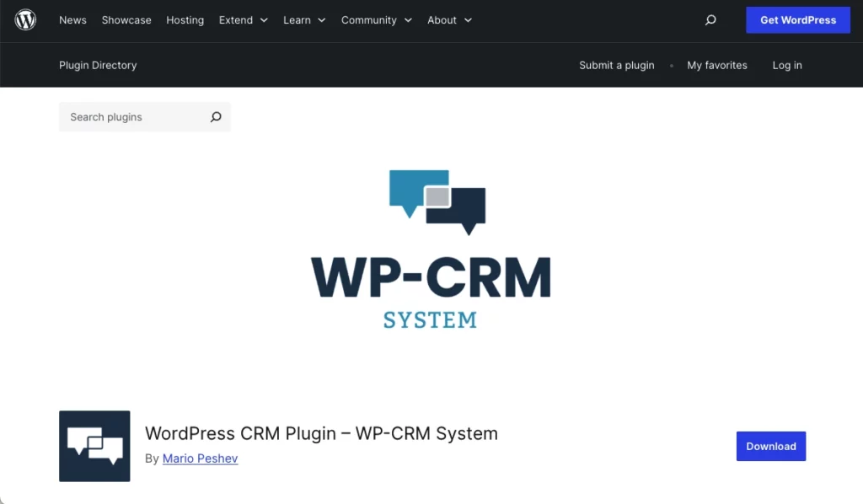Click the Get WordPress button
This screenshot has width=863, height=504.
tap(797, 19)
